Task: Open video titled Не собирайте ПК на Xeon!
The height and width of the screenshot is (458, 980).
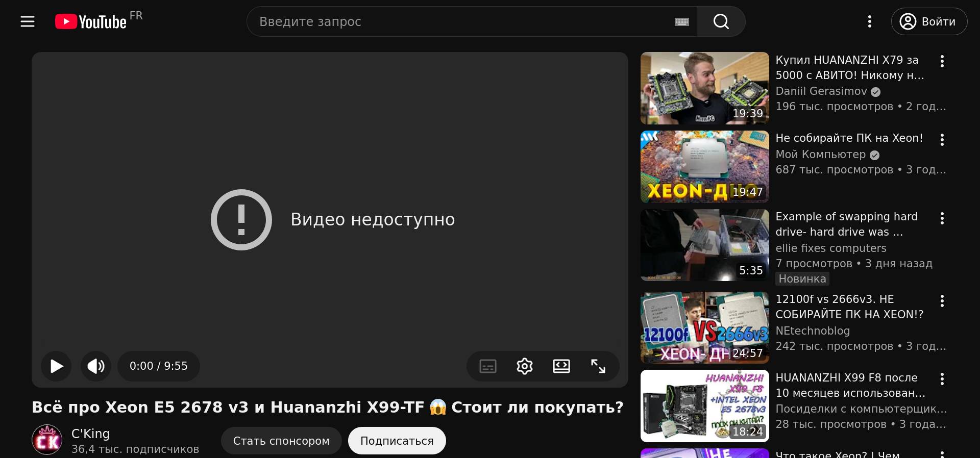Action: 849,138
